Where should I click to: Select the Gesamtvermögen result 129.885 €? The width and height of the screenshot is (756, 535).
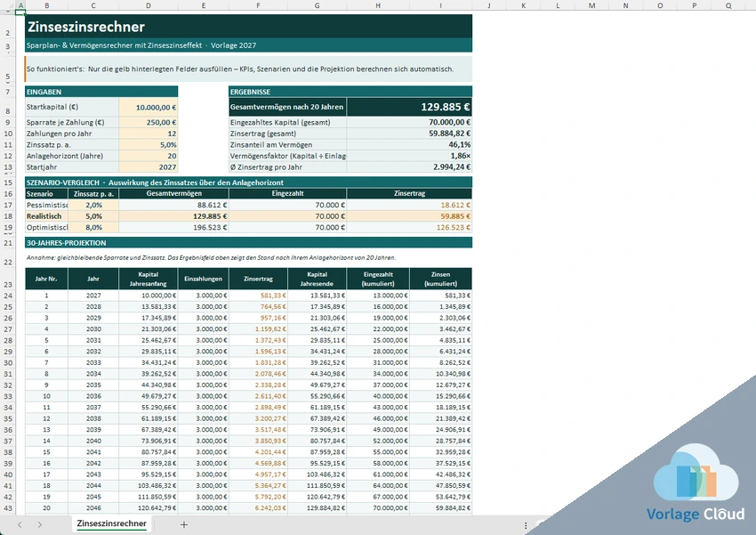[x=409, y=107]
